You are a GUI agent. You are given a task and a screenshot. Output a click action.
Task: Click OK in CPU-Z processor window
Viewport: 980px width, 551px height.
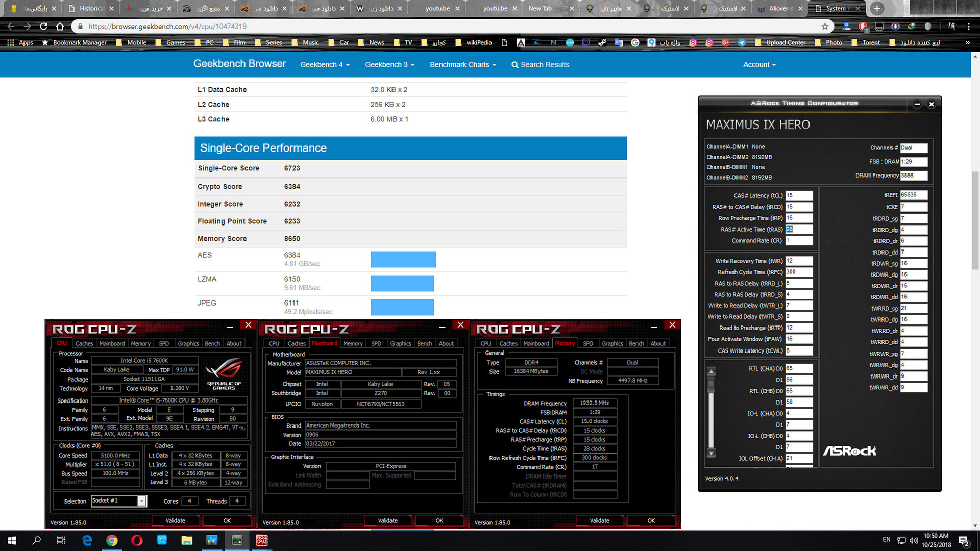(x=227, y=521)
